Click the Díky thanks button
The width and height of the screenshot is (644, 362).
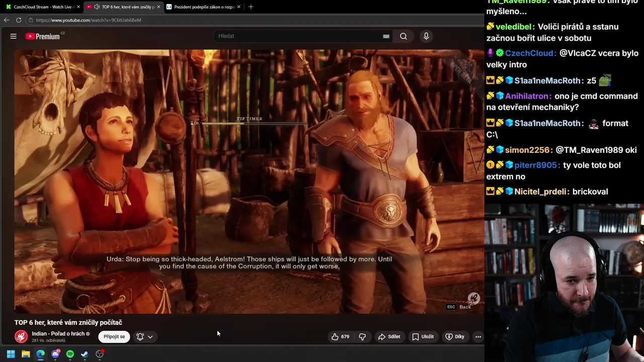coord(455,337)
